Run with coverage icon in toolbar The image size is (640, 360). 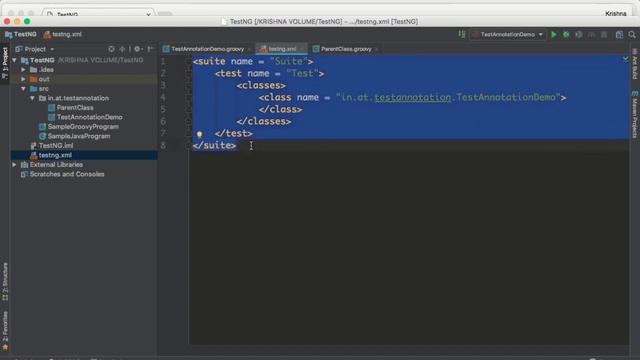click(578, 35)
